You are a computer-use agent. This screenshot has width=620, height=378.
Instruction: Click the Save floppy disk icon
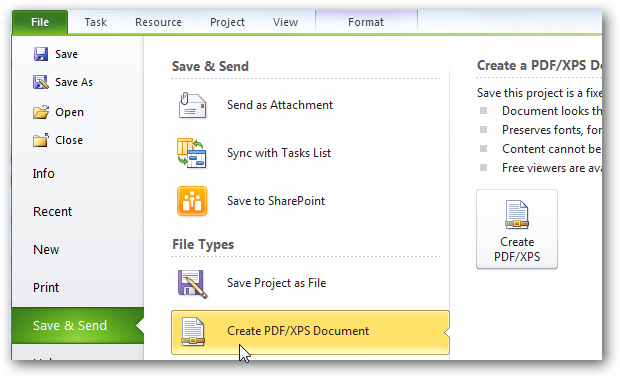41,54
